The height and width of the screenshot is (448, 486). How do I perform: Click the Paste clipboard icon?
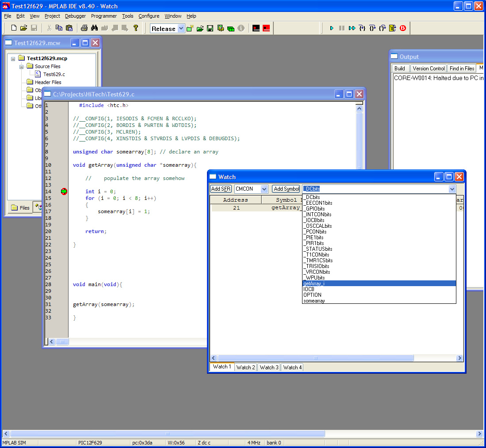(69, 28)
